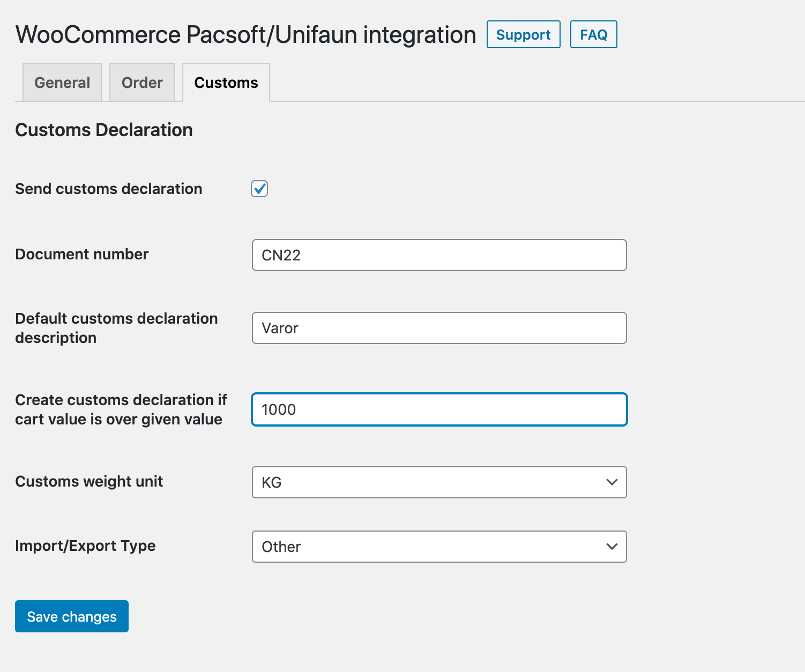The height and width of the screenshot is (672, 805).
Task: Click the Send customs declaration label
Action: [x=109, y=189]
